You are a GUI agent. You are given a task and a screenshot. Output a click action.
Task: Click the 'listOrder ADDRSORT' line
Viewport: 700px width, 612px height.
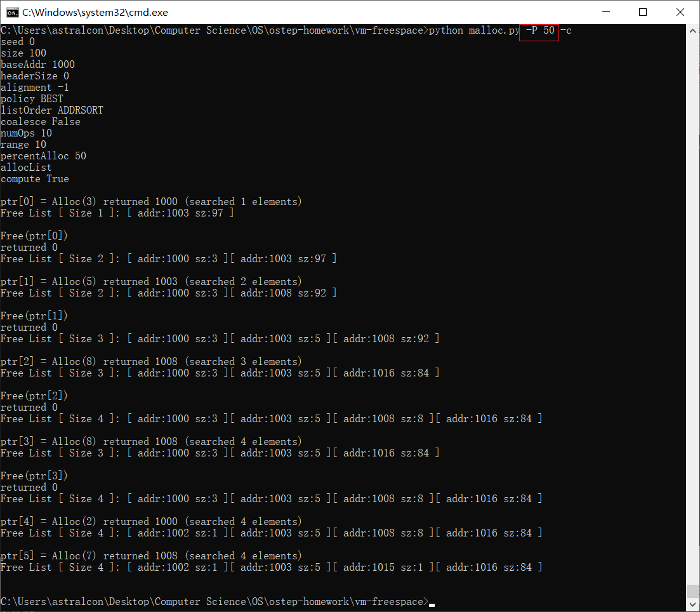click(52, 110)
